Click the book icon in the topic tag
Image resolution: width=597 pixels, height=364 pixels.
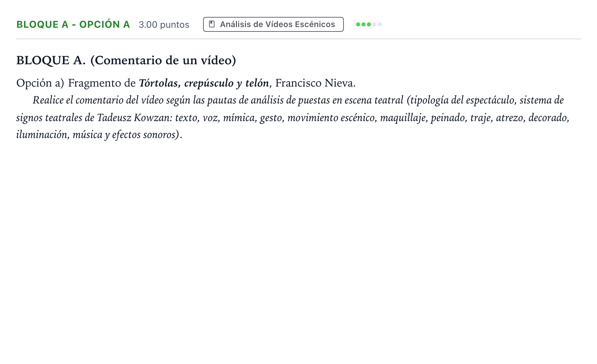(x=212, y=24)
